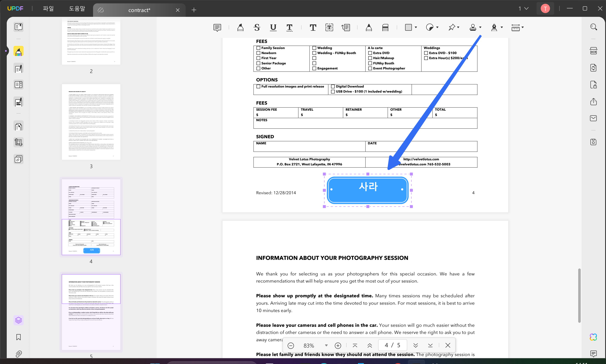Send file by email envelope icon
The width and height of the screenshot is (606, 364).
tap(594, 118)
